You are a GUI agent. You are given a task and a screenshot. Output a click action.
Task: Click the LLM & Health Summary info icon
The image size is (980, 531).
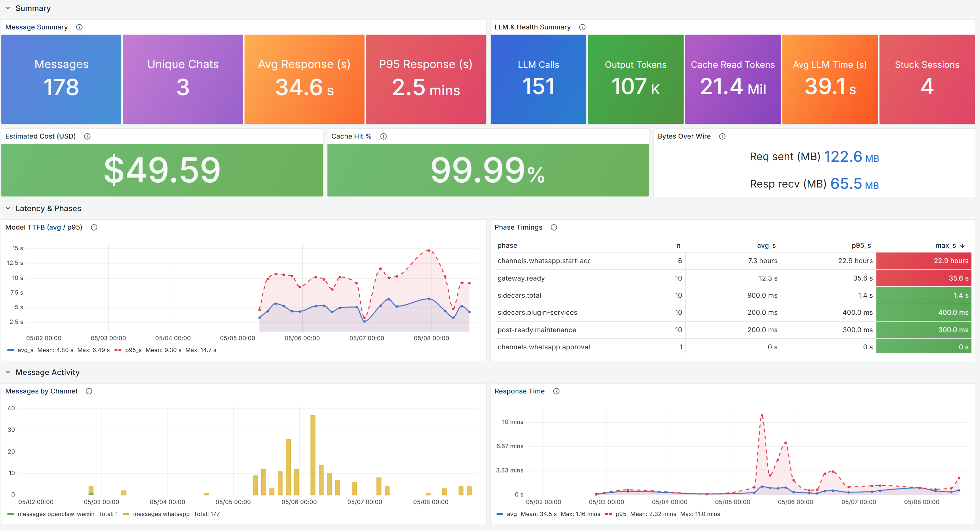click(x=582, y=27)
